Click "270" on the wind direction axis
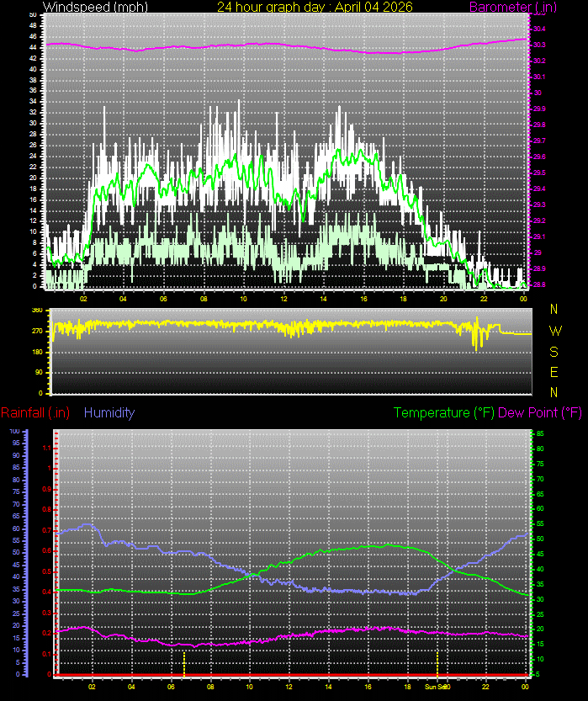 (37, 332)
